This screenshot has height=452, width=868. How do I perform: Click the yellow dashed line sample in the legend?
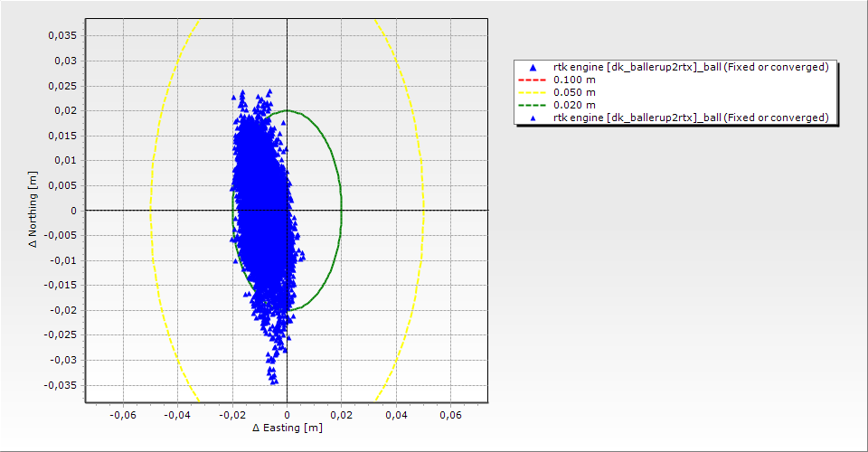533,92
